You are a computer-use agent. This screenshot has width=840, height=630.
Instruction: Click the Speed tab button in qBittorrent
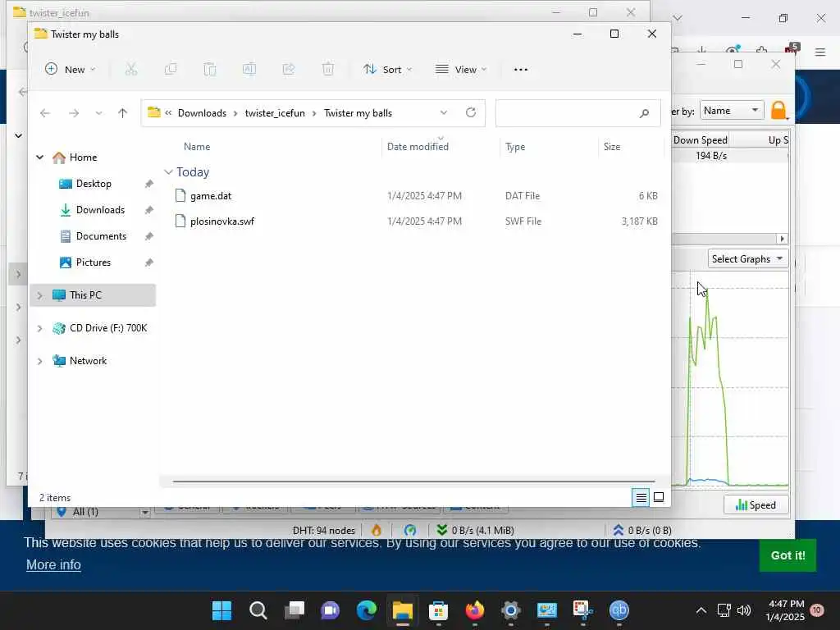(x=756, y=505)
